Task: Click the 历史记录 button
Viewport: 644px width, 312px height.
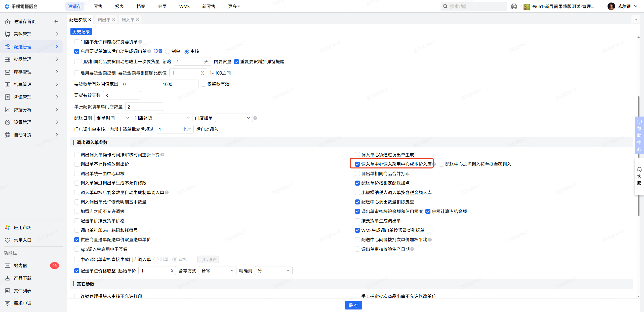Action: pos(81,32)
